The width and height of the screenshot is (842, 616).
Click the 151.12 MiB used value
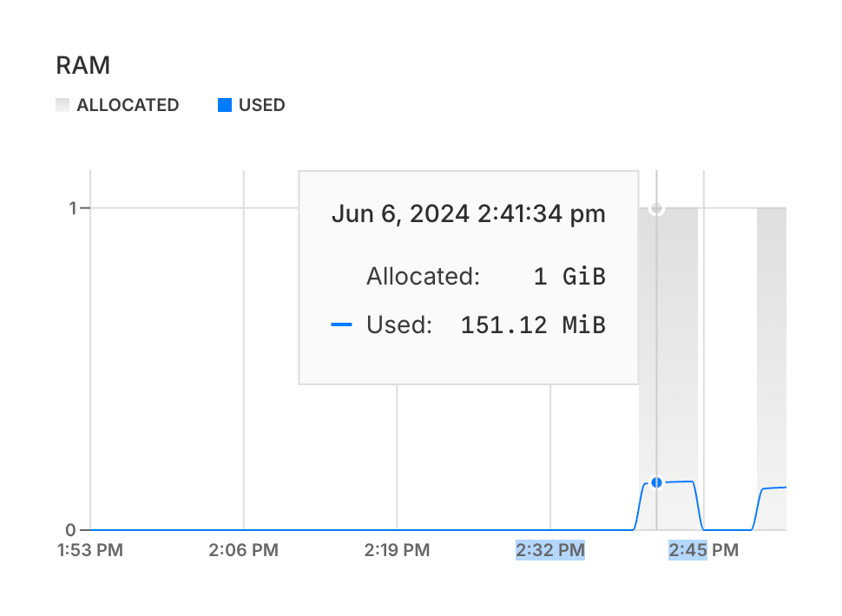coord(533,325)
